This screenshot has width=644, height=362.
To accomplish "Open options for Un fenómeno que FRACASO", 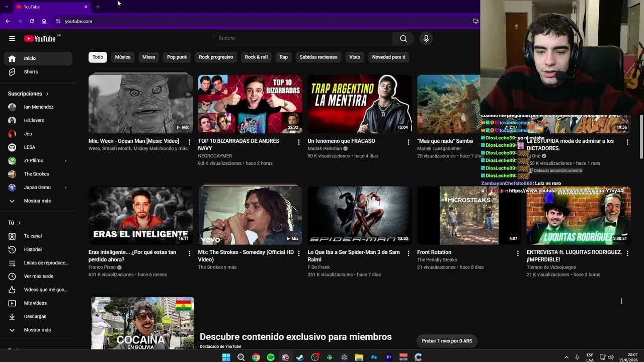I will tap(408, 142).
